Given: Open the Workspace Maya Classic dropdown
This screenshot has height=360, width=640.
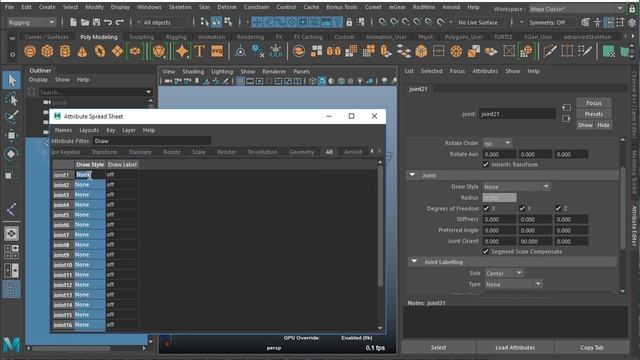Looking at the screenshot, I should click(x=576, y=9).
